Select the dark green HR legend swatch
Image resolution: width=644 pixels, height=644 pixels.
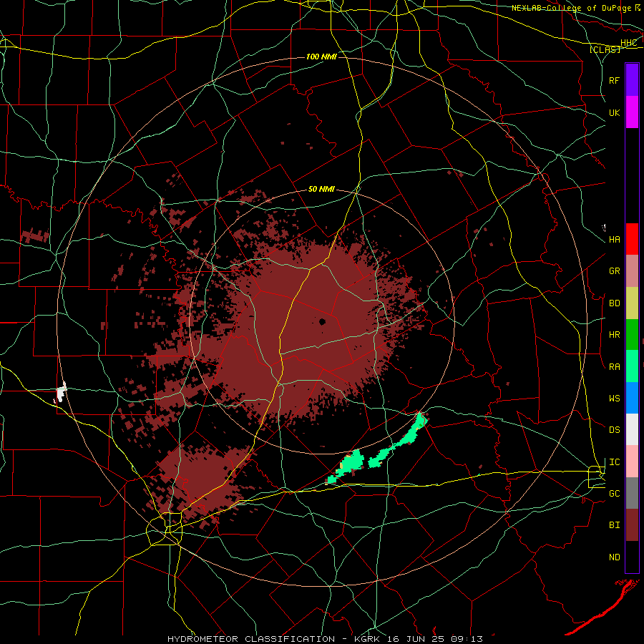coord(632,335)
